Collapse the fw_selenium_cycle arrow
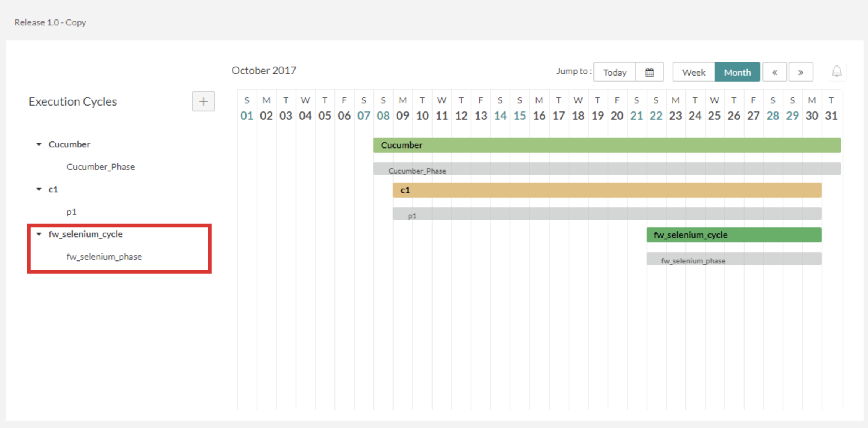868x428 pixels. point(39,234)
